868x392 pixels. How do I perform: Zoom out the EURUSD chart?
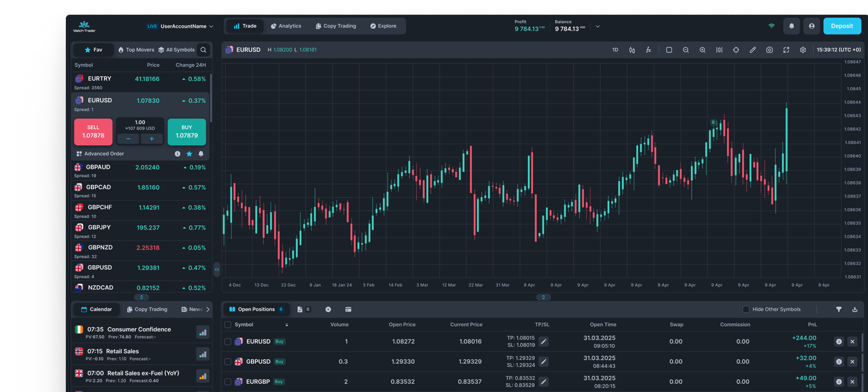click(x=686, y=50)
